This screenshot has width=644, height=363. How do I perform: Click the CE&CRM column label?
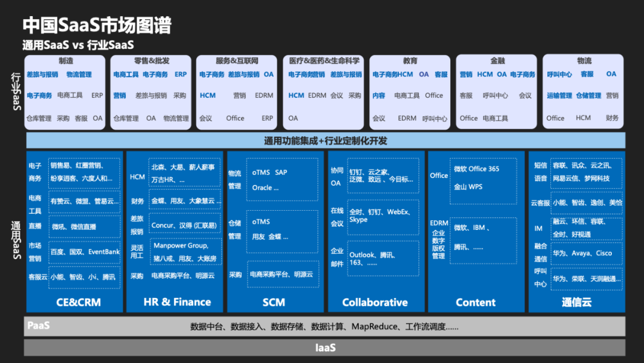click(x=78, y=303)
